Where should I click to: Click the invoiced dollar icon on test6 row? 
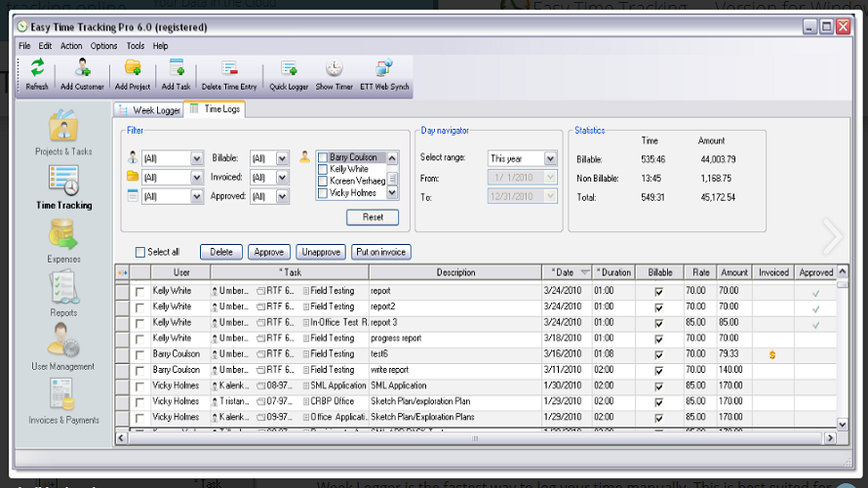tap(772, 355)
